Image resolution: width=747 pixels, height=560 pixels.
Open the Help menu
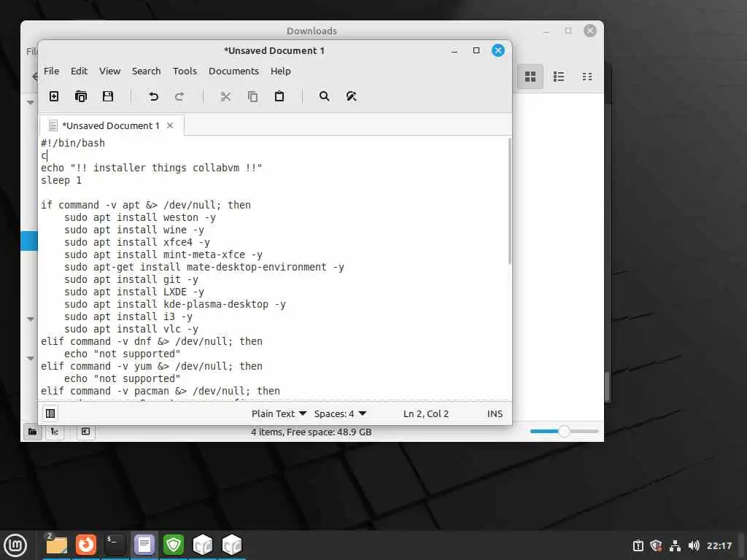click(x=281, y=71)
